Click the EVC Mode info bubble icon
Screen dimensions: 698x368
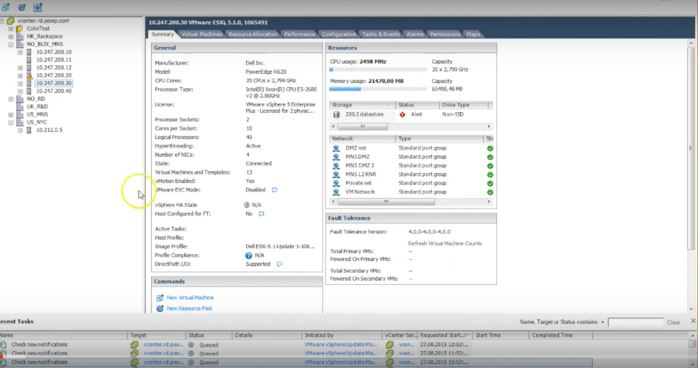pos(275,190)
